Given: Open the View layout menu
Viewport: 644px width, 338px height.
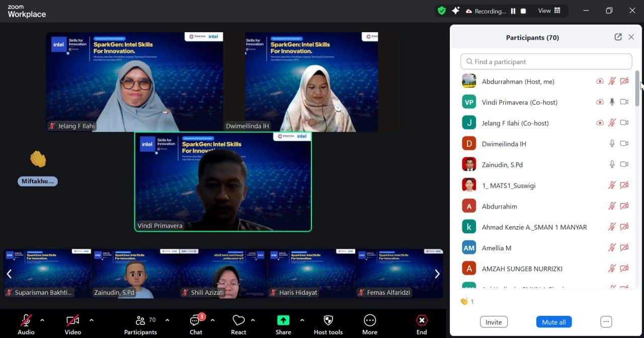Looking at the screenshot, I should click(x=549, y=11).
